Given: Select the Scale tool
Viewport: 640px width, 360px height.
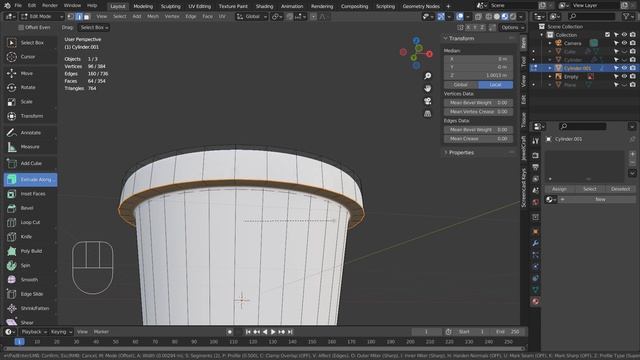Looking at the screenshot, I should [30, 102].
